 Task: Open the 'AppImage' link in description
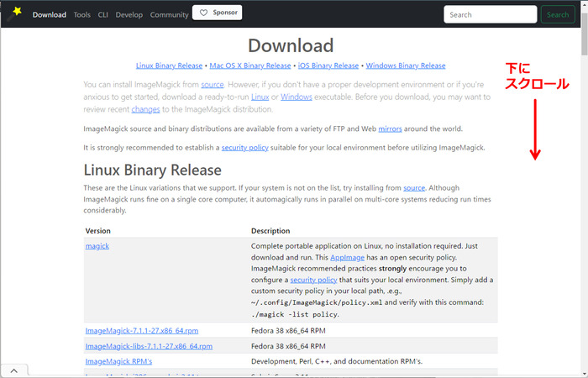347,258
